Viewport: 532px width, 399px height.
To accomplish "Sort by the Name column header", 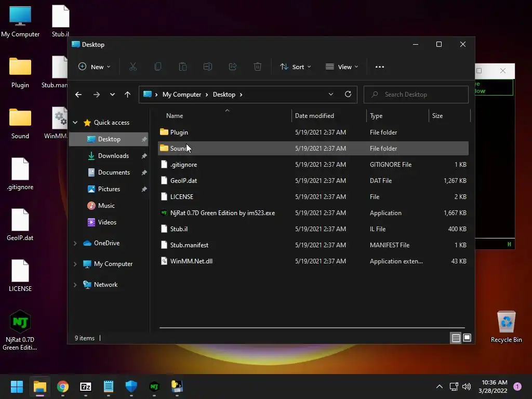I will pos(224,116).
